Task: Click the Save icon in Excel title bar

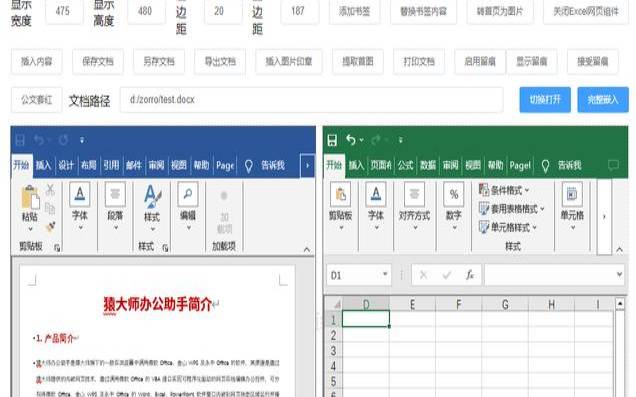Action: click(x=332, y=140)
